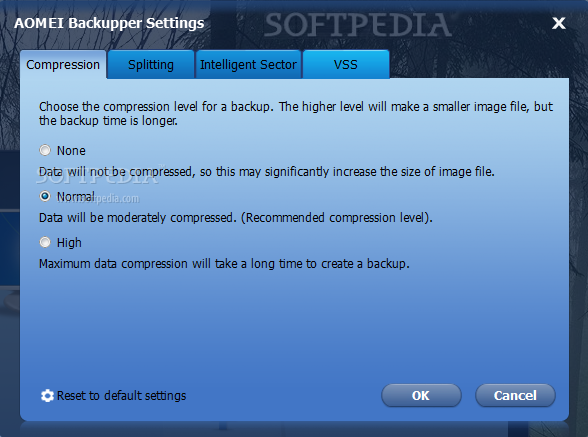This screenshot has height=437, width=588.
Task: Switch to the Splitting tab
Action: click(151, 65)
